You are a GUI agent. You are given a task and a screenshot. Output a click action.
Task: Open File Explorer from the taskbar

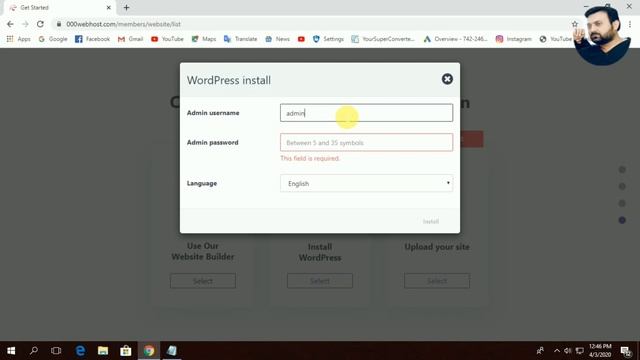click(x=103, y=351)
